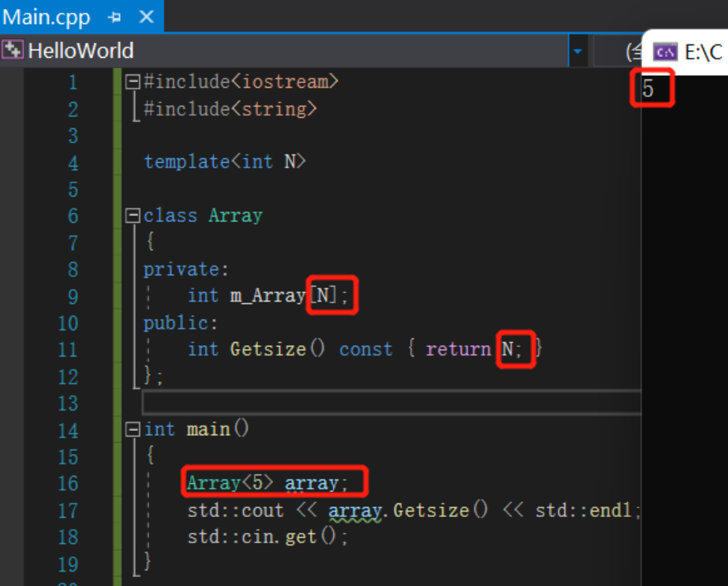Click the empty line 13 in editor
The image size is (728, 586).
coord(392,402)
